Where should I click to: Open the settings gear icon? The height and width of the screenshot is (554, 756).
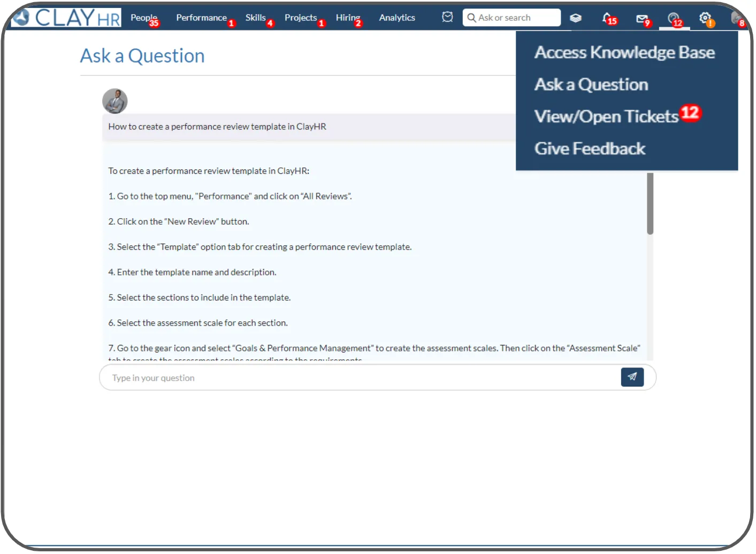pos(706,19)
